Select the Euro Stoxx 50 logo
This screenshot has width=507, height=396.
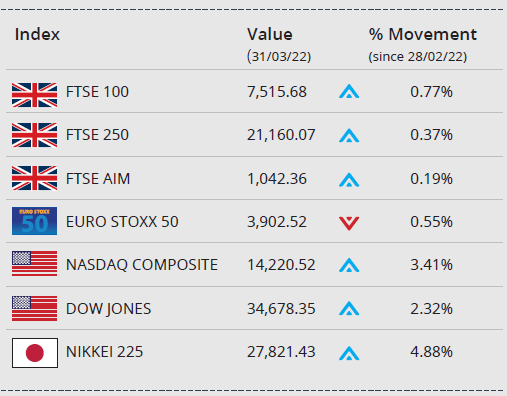(x=34, y=221)
